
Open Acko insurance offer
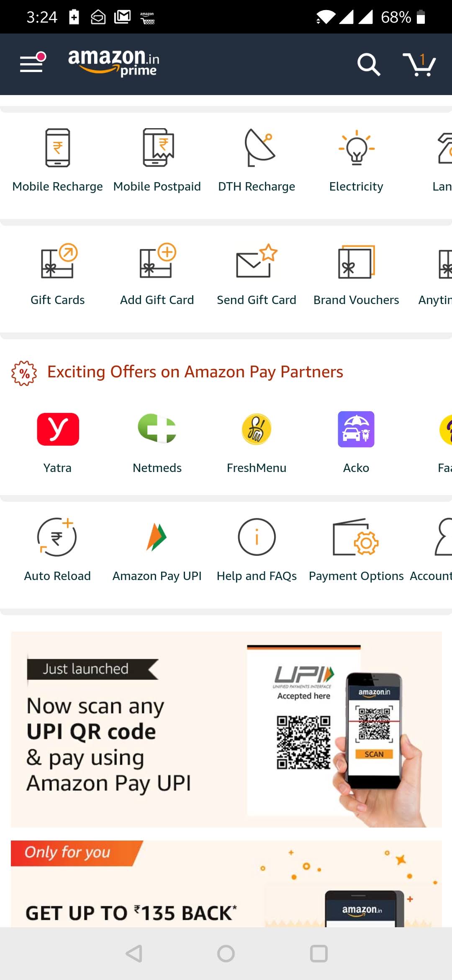[x=356, y=429]
